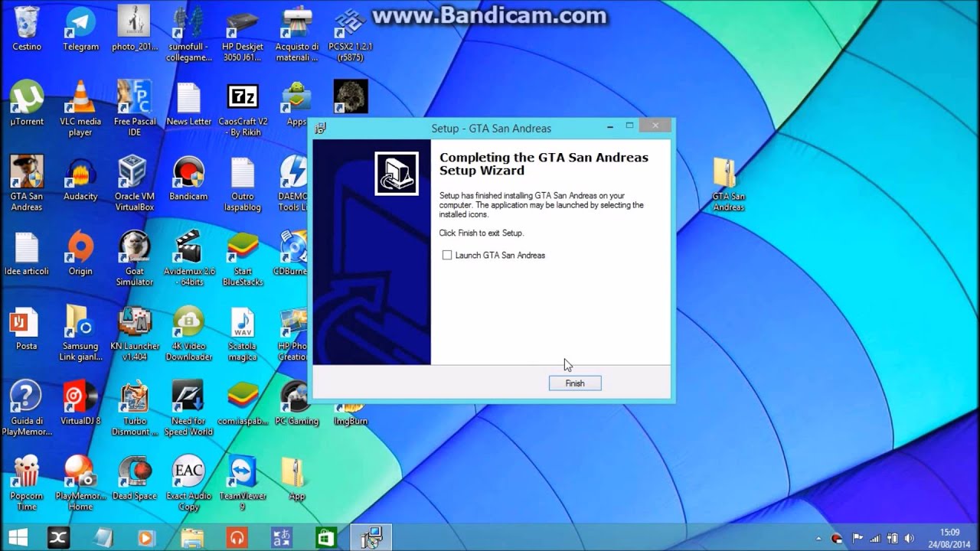This screenshot has height=551, width=980.
Task: Show hidden system tray icons
Action: (818, 538)
